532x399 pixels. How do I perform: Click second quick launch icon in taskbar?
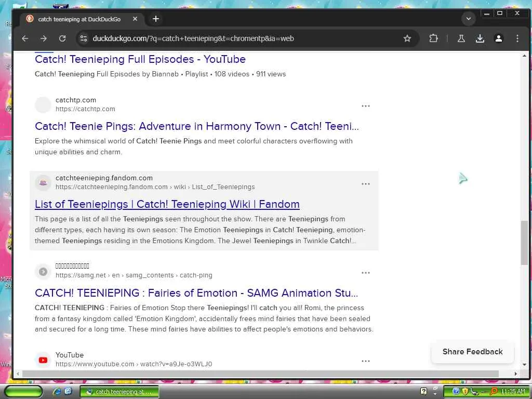tap(68, 391)
